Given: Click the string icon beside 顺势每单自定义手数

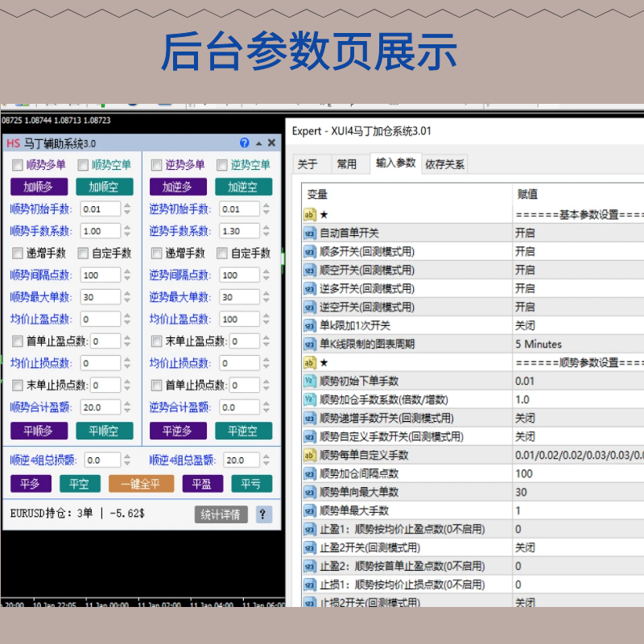Looking at the screenshot, I should 310,456.
